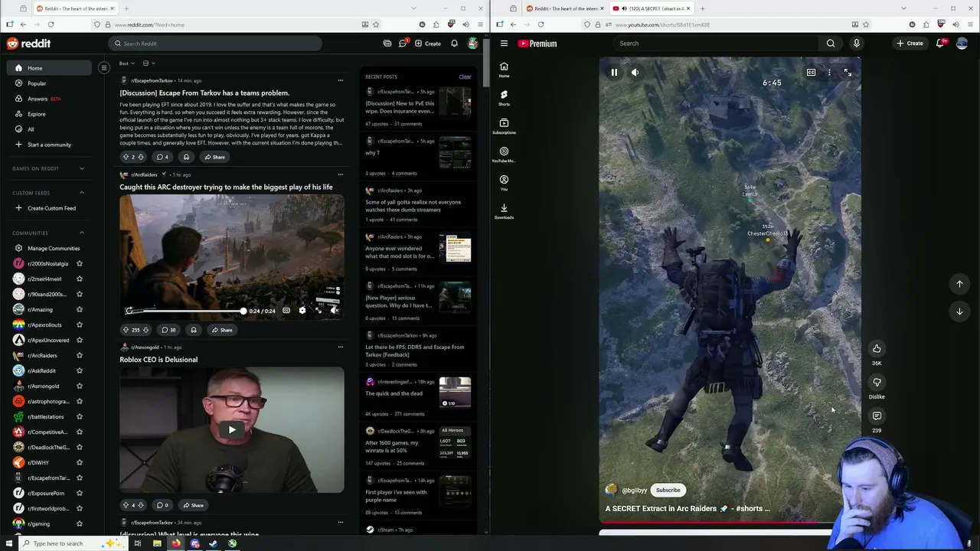Image resolution: width=980 pixels, height=551 pixels.
Task: Enter fullscreen on YouTube Short
Action: pos(848,73)
